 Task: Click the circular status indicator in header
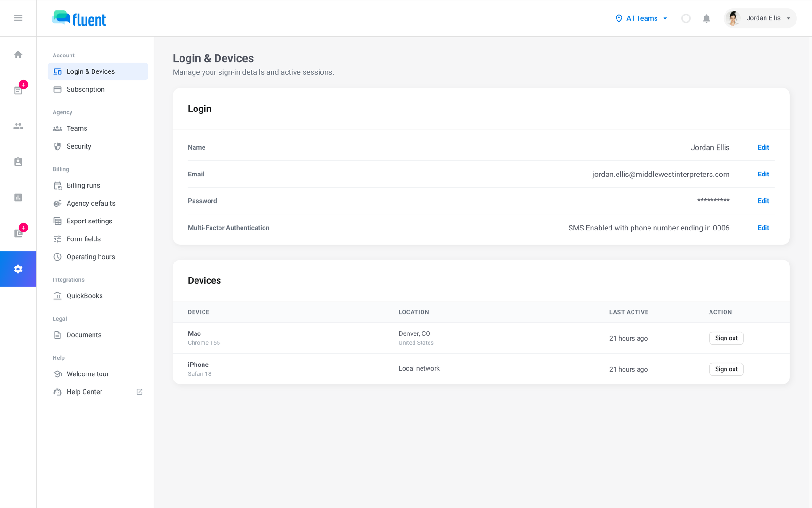tap(686, 18)
